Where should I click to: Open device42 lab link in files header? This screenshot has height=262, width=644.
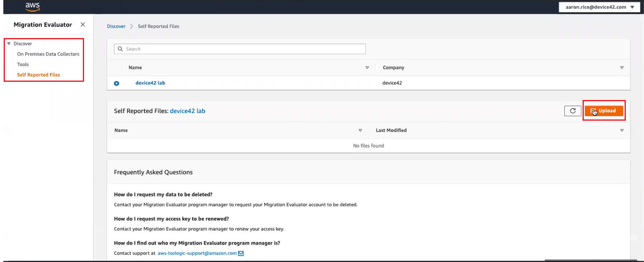coord(188,111)
